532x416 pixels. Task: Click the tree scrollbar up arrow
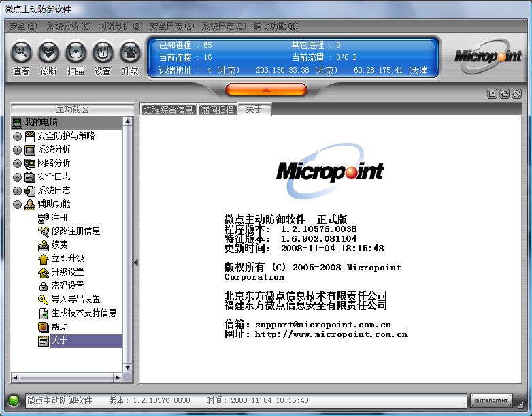click(x=128, y=121)
